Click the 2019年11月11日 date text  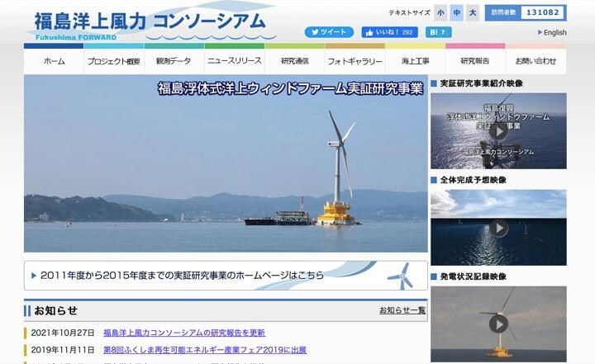coord(63,350)
